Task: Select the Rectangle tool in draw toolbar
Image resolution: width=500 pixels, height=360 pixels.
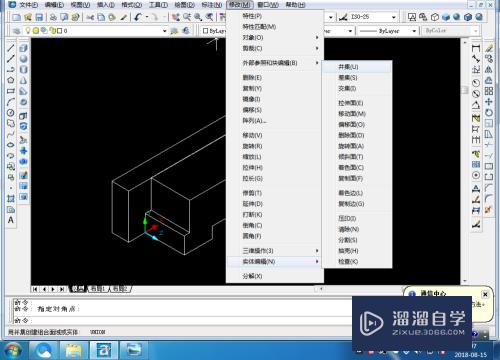Action: (x=11, y=91)
